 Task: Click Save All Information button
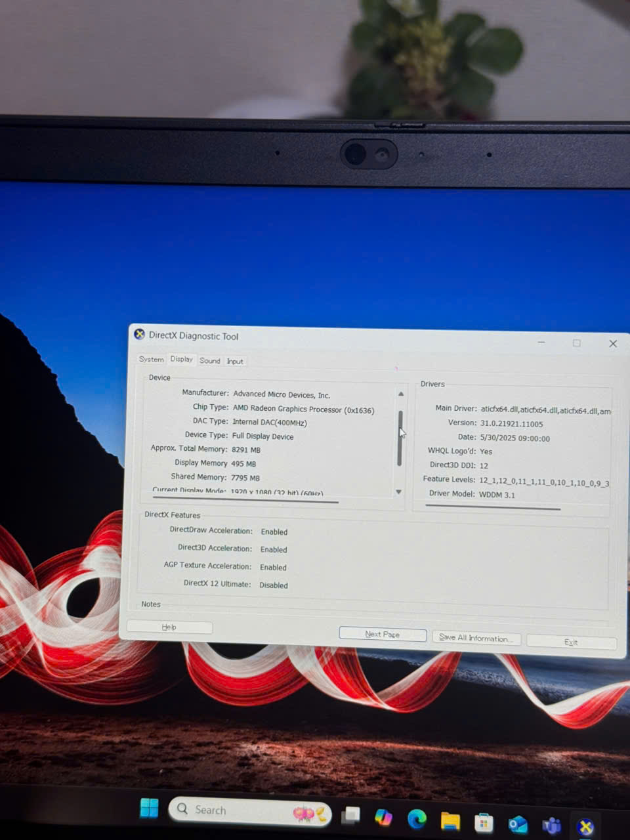click(476, 638)
